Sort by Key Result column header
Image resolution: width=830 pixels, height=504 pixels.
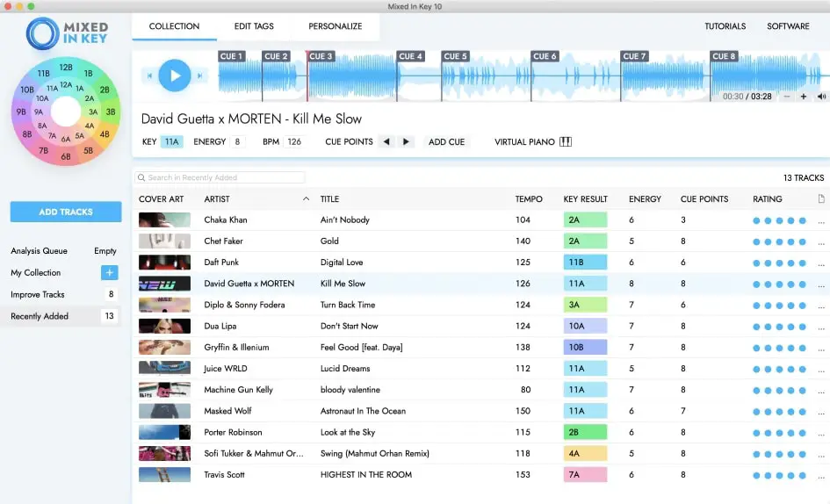(x=585, y=199)
